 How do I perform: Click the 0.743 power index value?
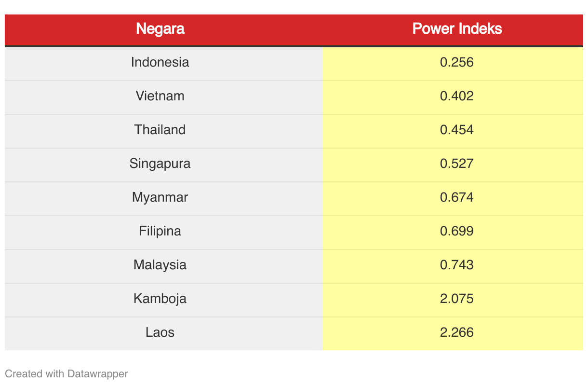pyautogui.click(x=457, y=265)
